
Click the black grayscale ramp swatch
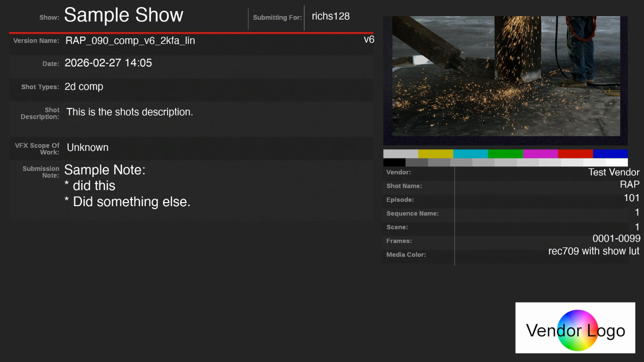[394, 162]
